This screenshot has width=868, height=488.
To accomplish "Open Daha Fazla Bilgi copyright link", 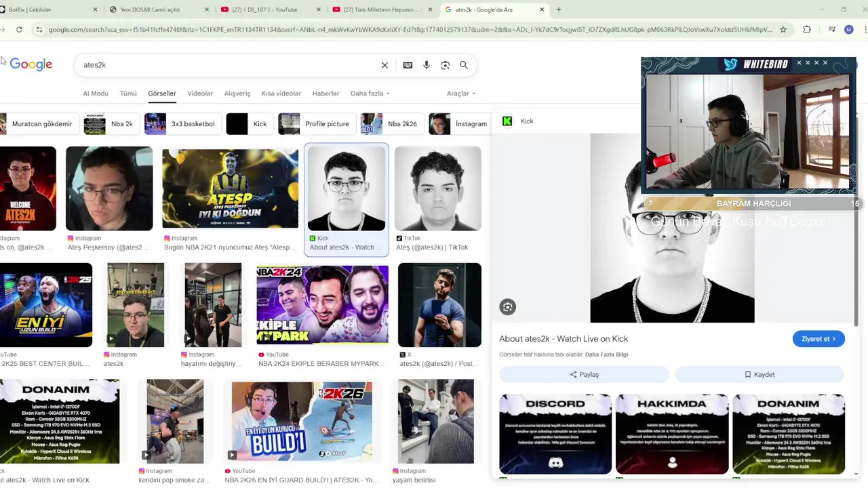I will 606,354.
